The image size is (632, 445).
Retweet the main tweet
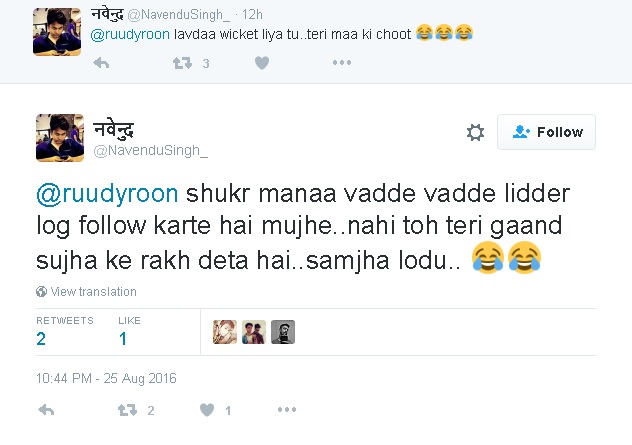tap(127, 410)
